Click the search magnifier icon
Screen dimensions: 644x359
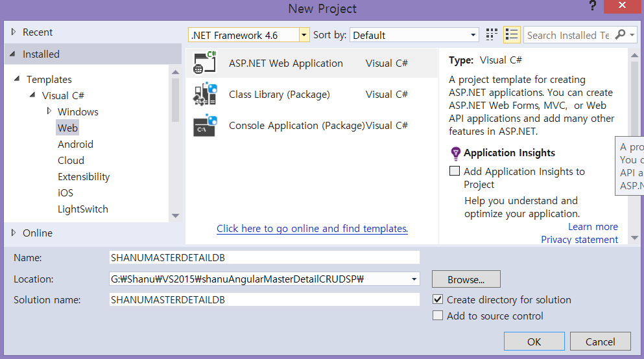tap(621, 35)
